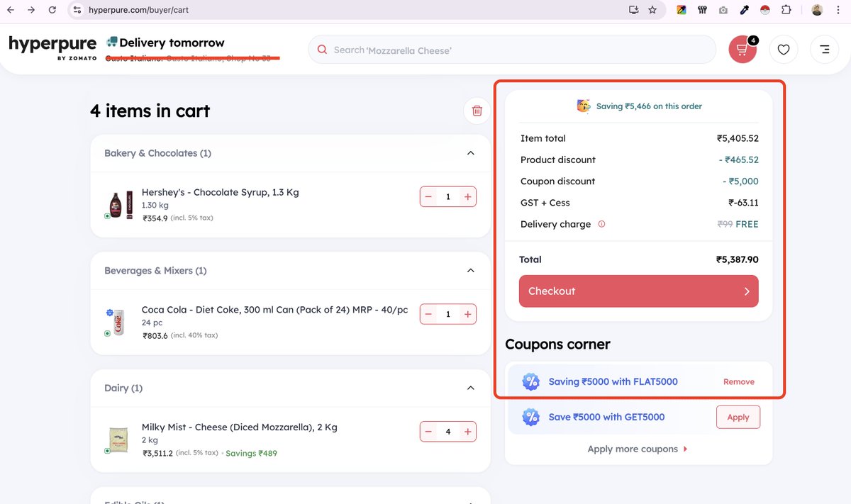Click Saving ₹5000 with FLAT5000 text

click(613, 381)
